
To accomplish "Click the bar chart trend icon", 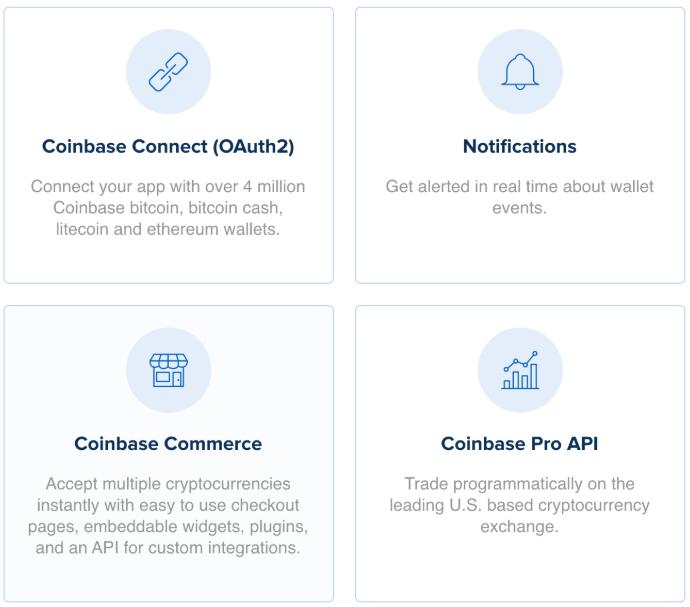I will tap(520, 370).
